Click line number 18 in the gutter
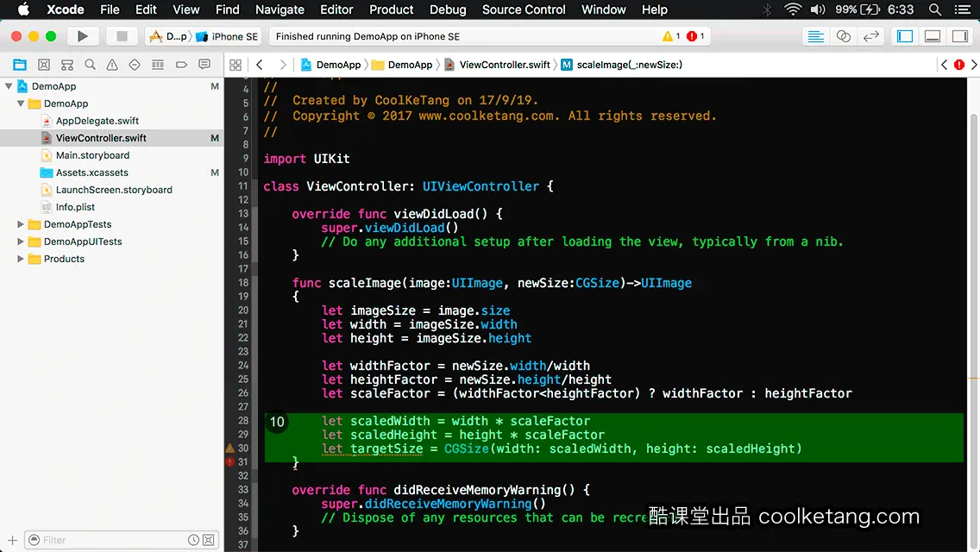The image size is (980, 552). click(243, 283)
